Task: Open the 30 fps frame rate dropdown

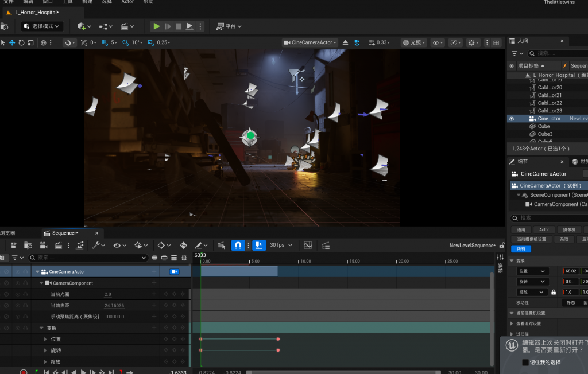Action: click(281, 245)
